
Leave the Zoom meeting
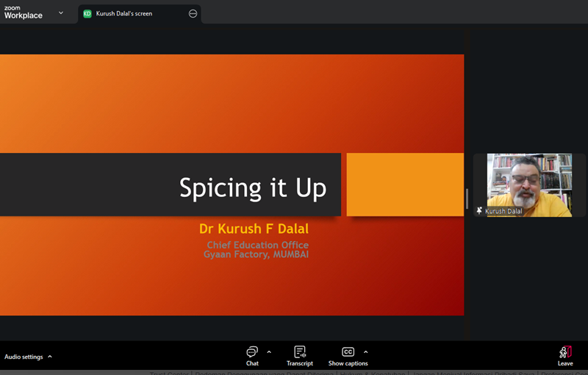click(x=565, y=356)
